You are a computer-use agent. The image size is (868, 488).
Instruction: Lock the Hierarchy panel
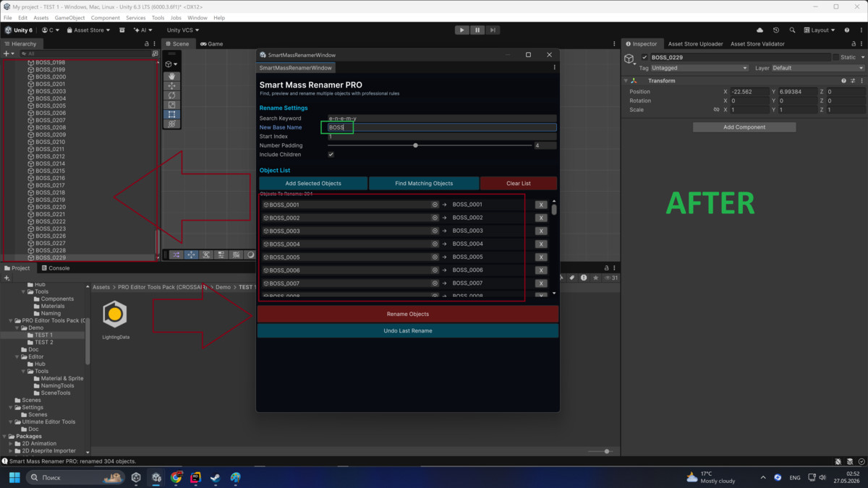click(x=147, y=44)
